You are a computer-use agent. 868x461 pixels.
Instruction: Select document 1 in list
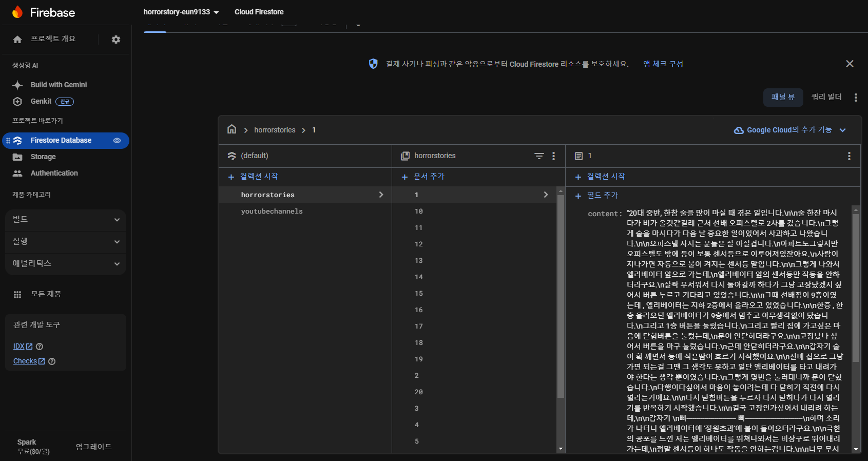[474, 195]
